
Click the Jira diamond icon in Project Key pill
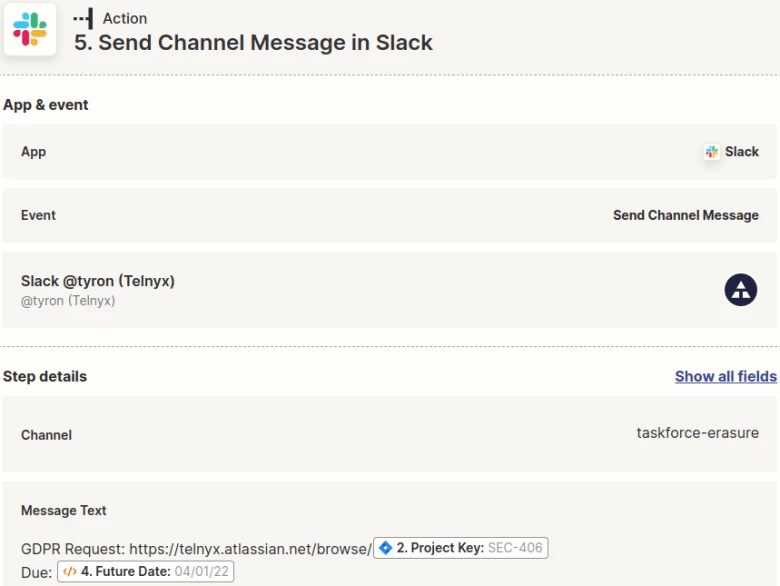coord(386,548)
